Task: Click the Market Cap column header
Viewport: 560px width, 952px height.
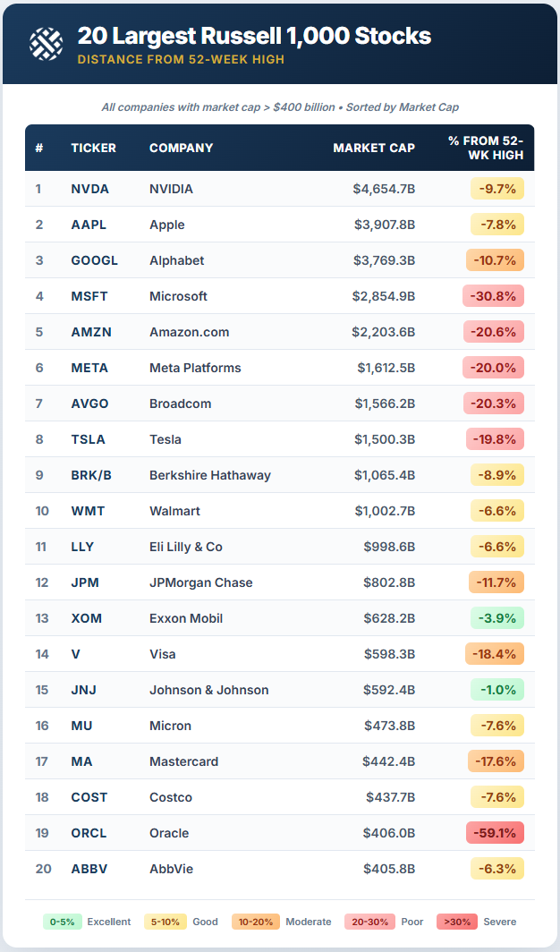Action: pos(374,148)
